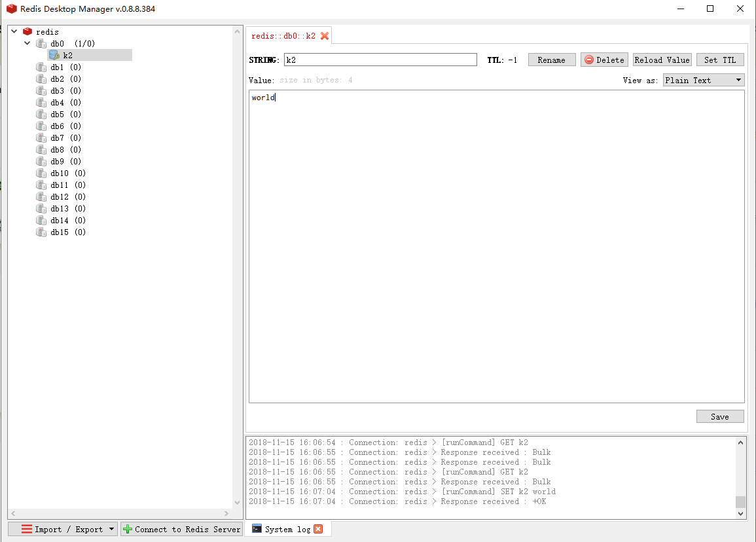
Task: Delete the k2 key
Action: 604,60
